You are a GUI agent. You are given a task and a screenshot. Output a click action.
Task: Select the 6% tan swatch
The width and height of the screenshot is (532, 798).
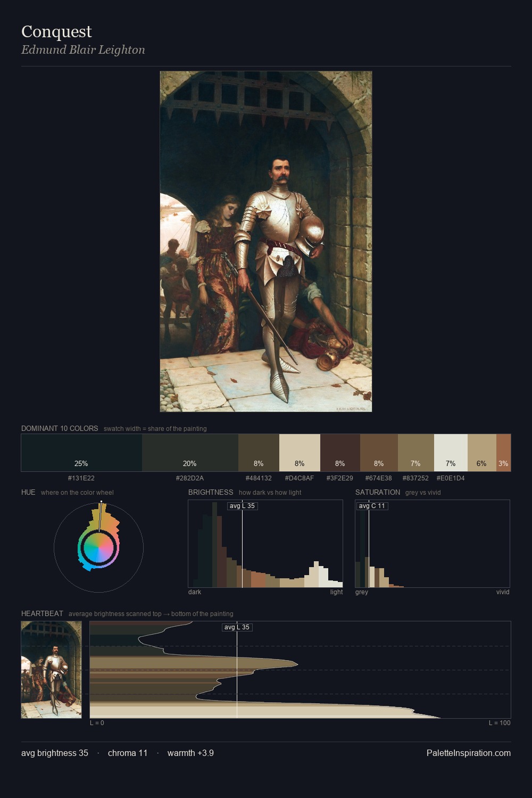[482, 453]
